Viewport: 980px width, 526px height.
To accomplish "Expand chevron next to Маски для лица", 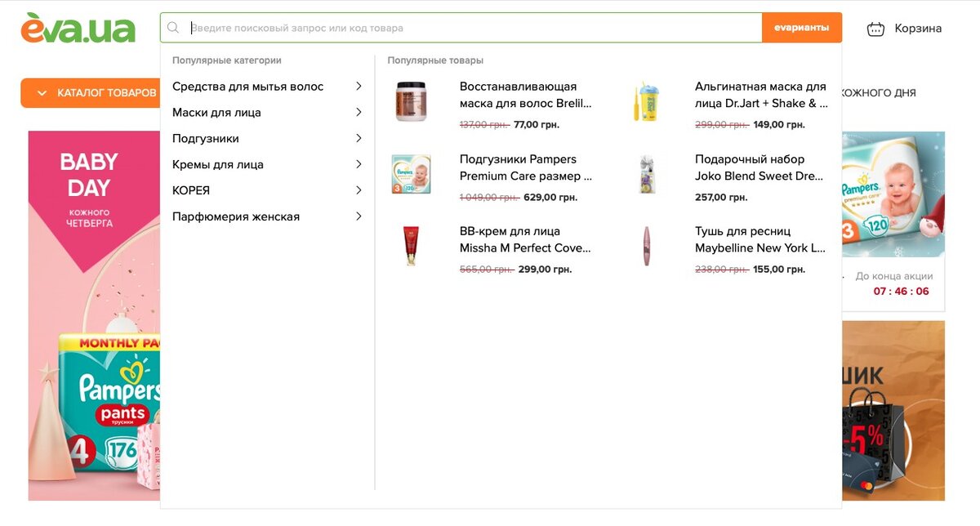I will 359,112.
